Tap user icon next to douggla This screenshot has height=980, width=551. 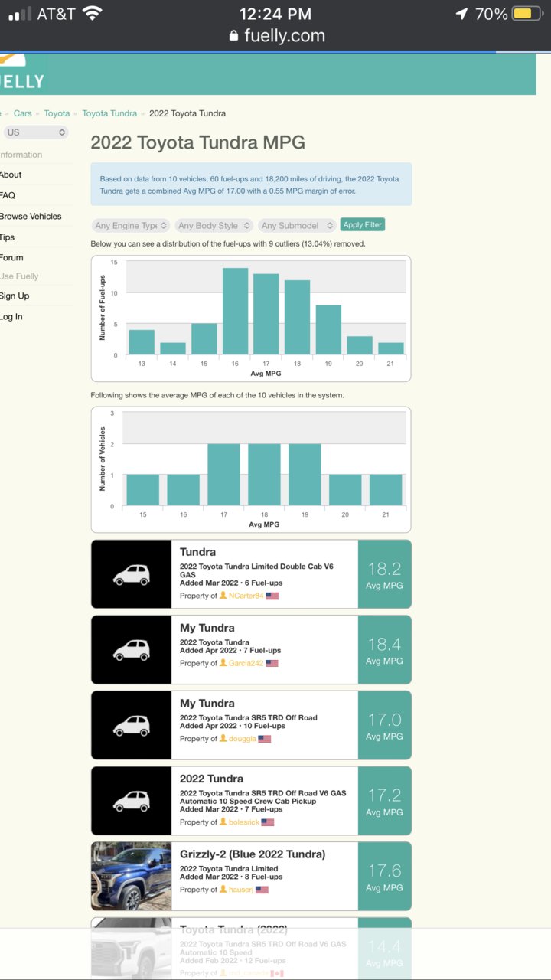pyautogui.click(x=223, y=739)
